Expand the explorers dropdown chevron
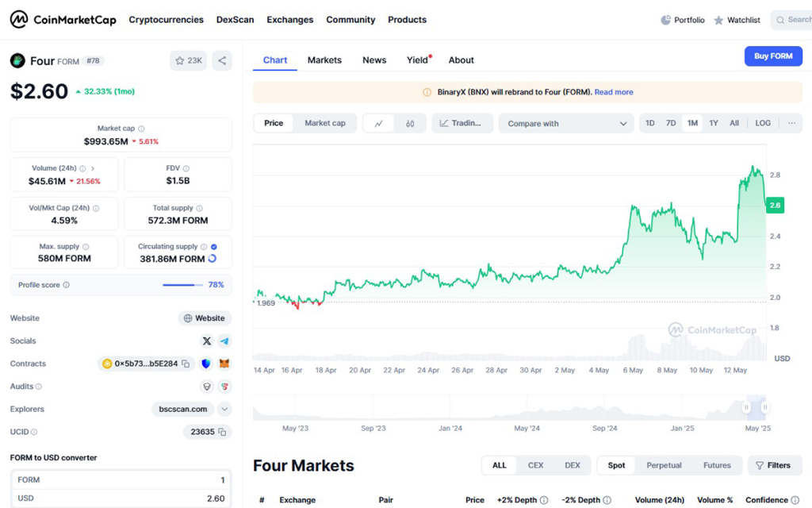 (224, 409)
